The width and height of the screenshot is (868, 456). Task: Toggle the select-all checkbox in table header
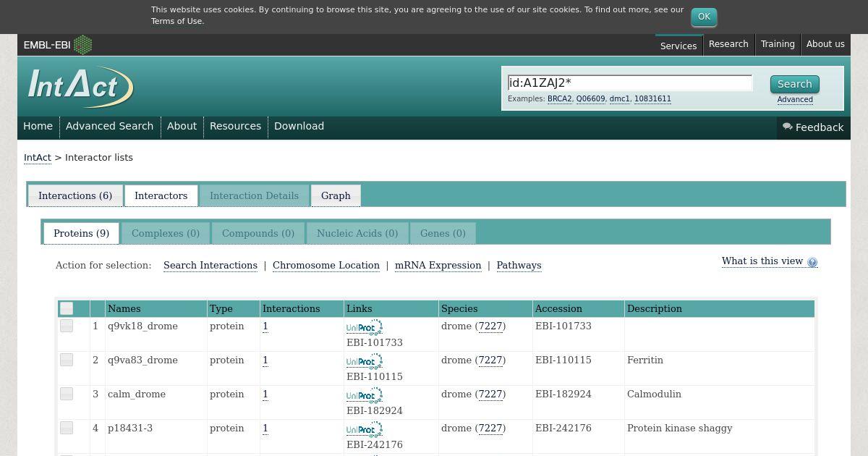[67, 308]
